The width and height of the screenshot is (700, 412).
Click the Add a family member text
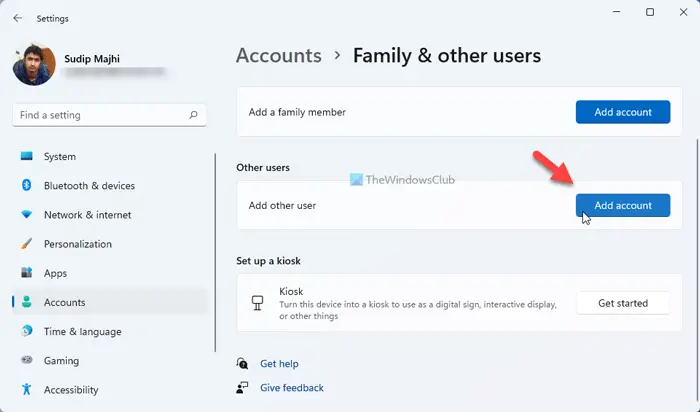point(297,112)
